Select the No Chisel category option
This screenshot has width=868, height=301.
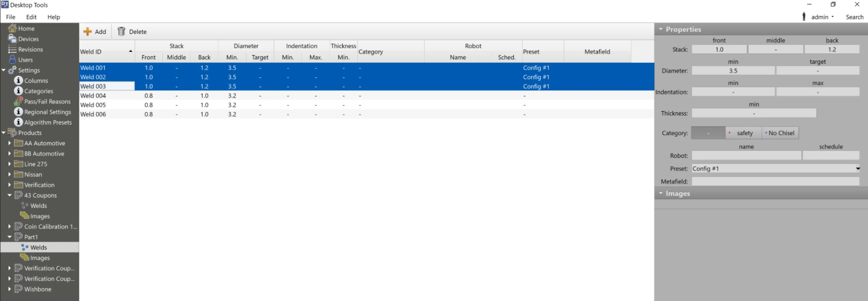[x=780, y=133]
